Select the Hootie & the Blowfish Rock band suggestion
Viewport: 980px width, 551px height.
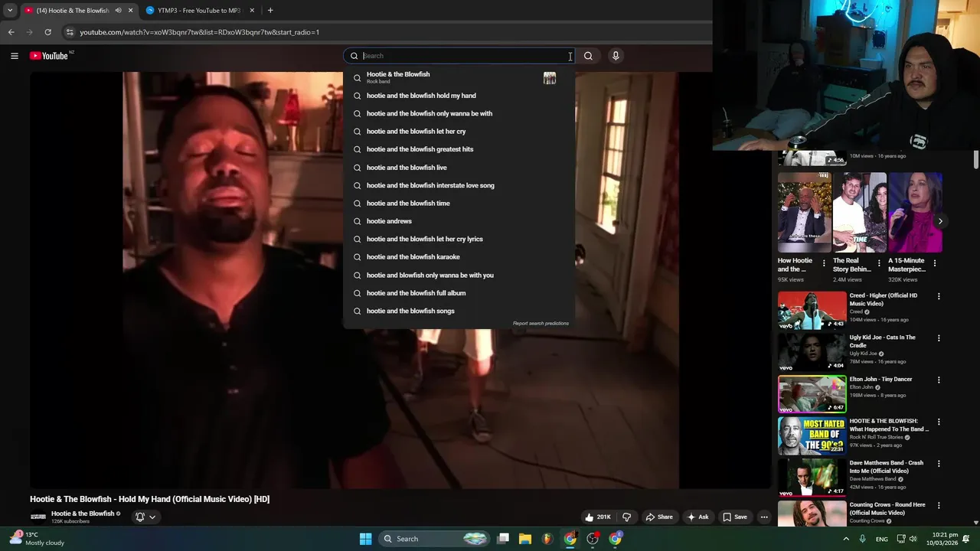pos(459,77)
